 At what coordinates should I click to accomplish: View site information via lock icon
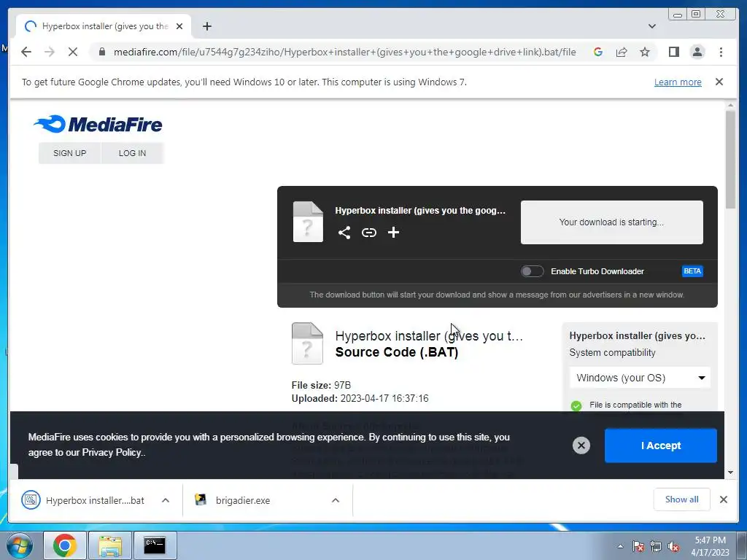coord(101,52)
